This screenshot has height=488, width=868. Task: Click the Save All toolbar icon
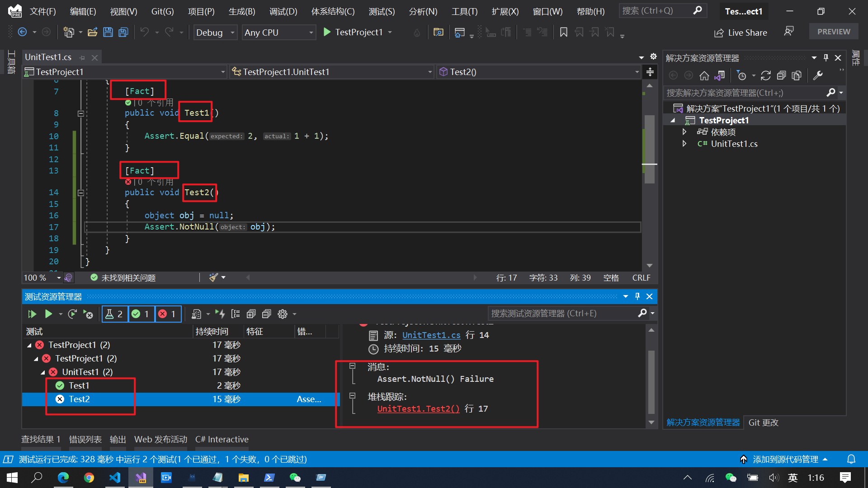coord(123,32)
